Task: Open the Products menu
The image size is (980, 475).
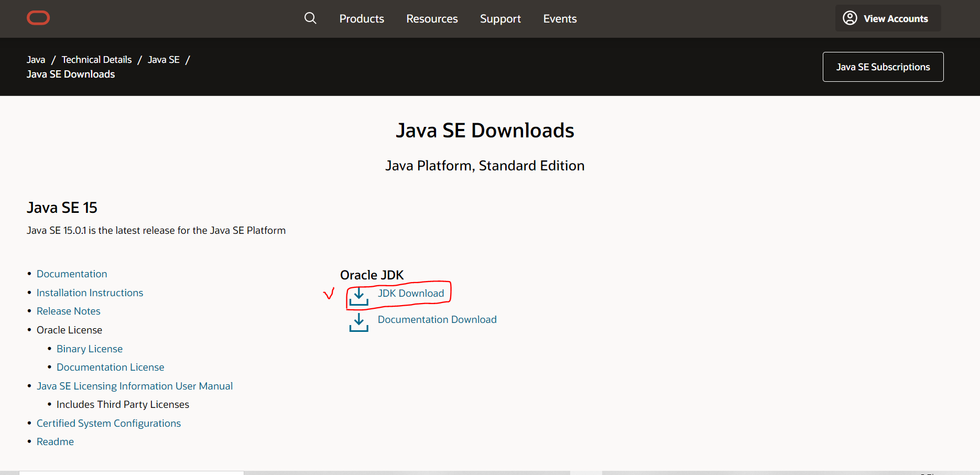Action: click(x=362, y=19)
